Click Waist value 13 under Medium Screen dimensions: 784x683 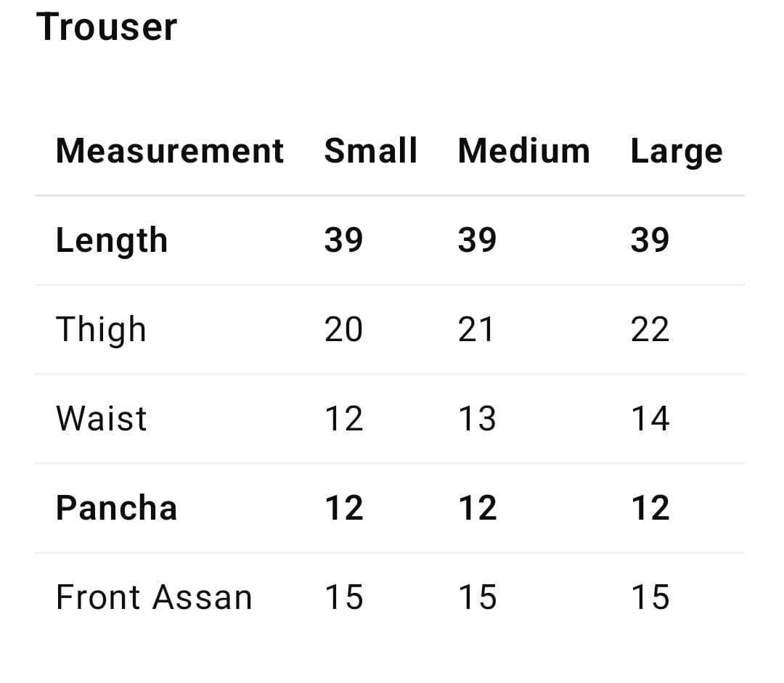pos(477,419)
